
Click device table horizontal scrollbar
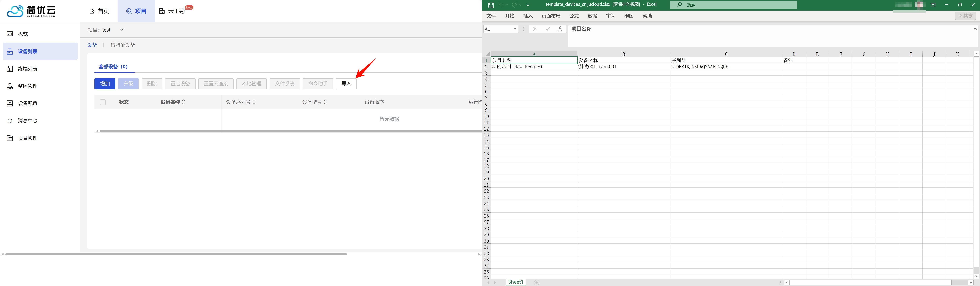[x=291, y=131]
